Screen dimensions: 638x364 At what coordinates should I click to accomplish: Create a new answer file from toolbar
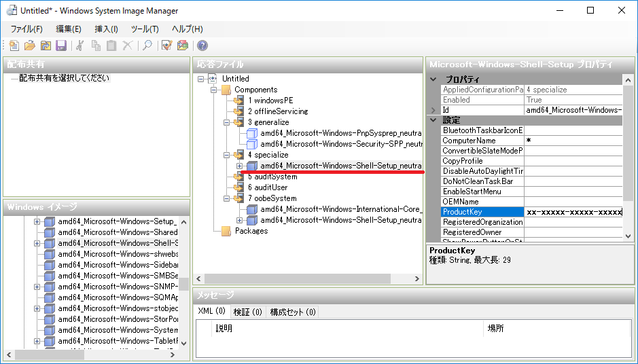[14, 45]
